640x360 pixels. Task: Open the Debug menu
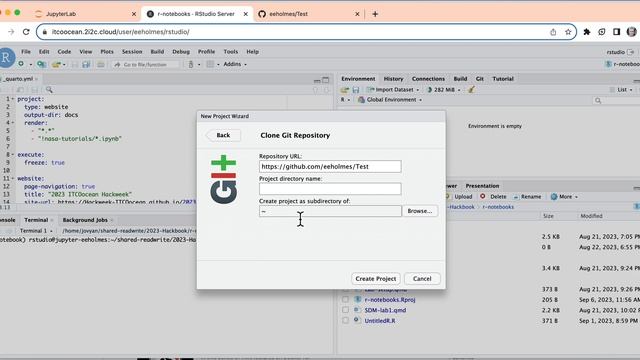(181, 52)
